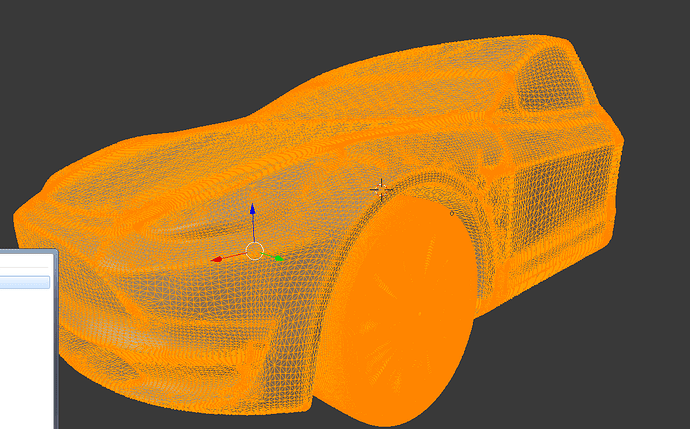
Task: Select the highlighted blue bar in the left window
Action: (x=25, y=282)
